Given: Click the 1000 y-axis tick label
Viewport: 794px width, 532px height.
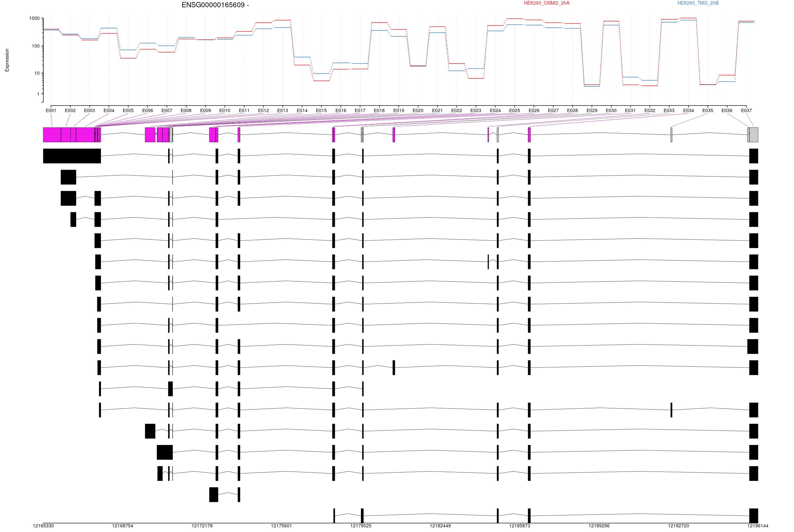Looking at the screenshot, I should (x=34, y=18).
